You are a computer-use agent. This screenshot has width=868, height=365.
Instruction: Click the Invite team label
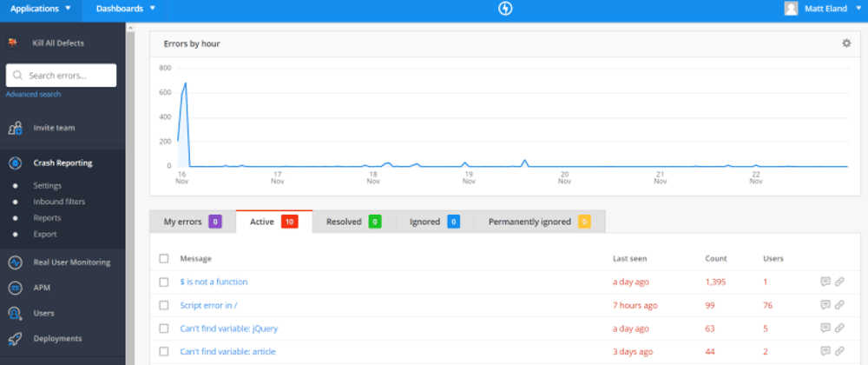pos(54,128)
